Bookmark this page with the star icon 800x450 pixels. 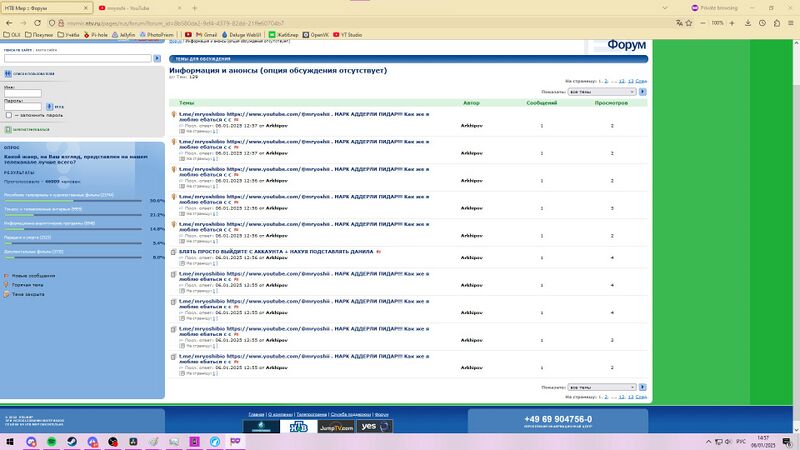[689, 23]
